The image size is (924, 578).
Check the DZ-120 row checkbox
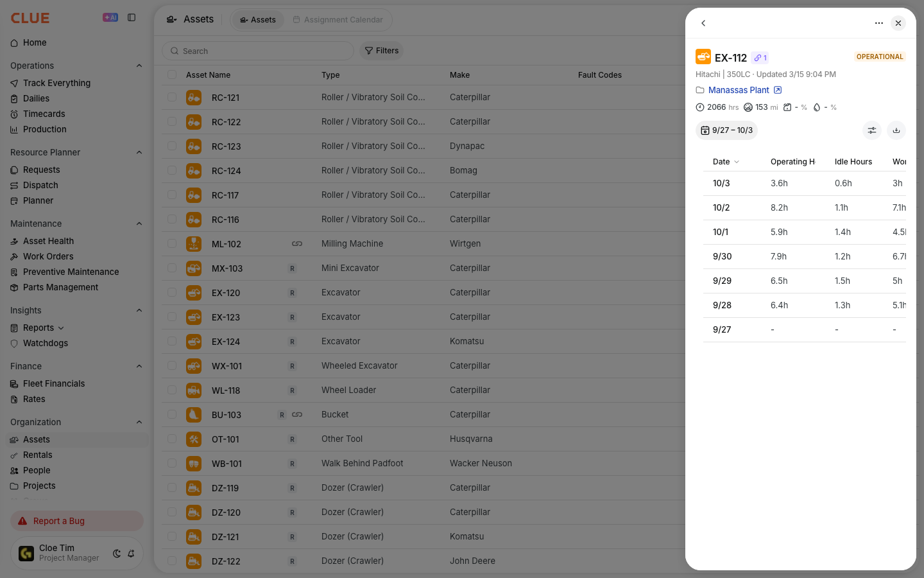click(172, 512)
